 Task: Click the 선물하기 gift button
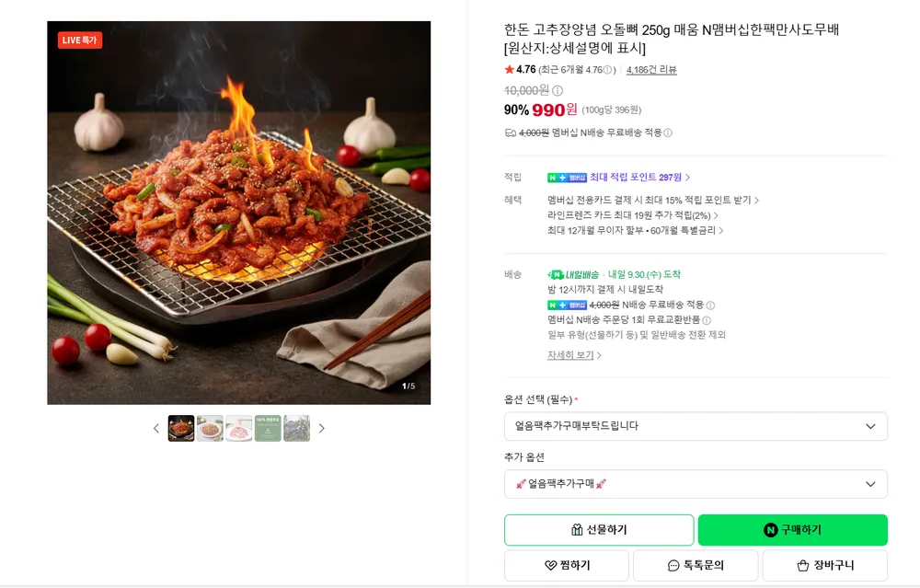(x=599, y=530)
